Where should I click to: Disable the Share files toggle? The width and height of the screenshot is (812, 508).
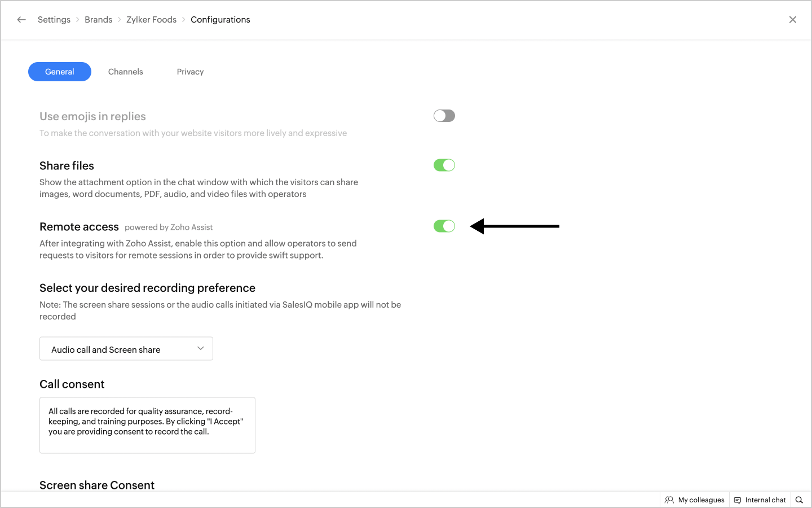point(444,165)
